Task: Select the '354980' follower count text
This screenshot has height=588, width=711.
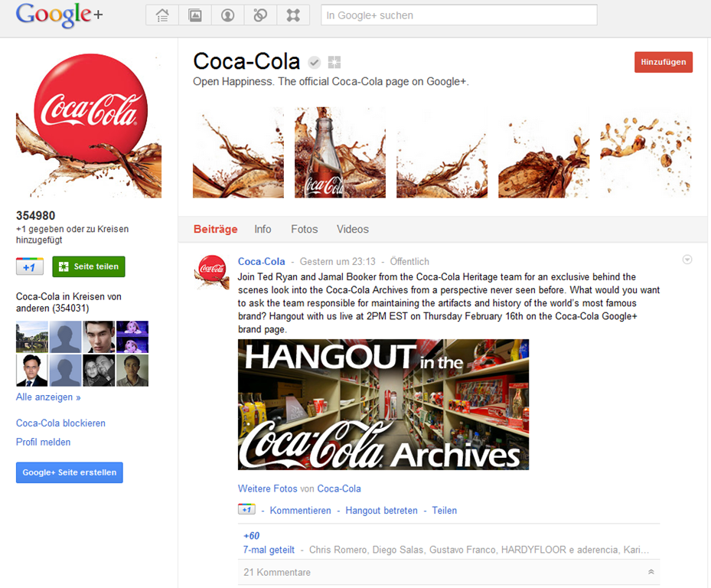Action: (x=35, y=215)
